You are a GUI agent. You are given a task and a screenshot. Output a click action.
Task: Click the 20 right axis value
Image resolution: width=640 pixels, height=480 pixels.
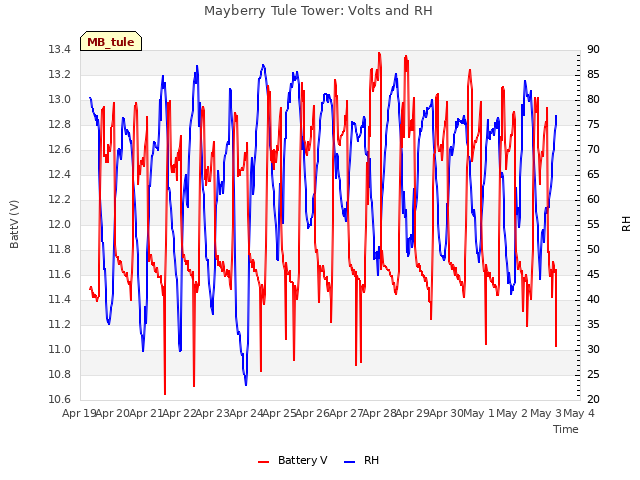point(593,400)
